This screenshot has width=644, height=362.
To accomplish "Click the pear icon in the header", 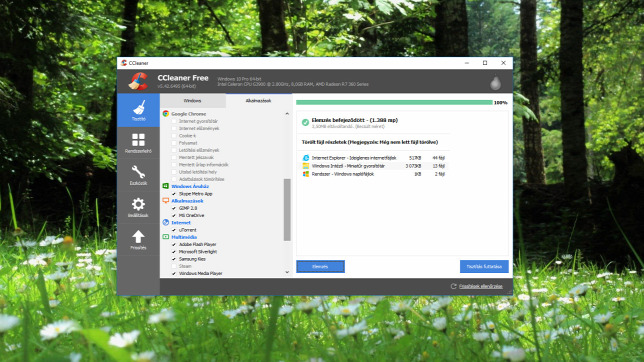I will [x=495, y=82].
